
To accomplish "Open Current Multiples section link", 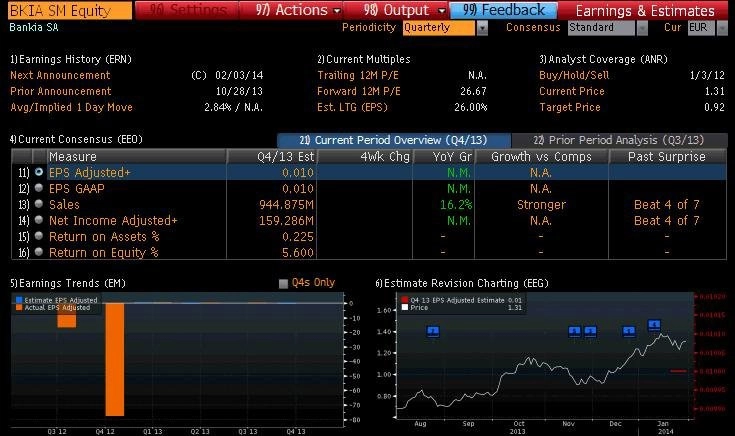I will click(x=364, y=59).
